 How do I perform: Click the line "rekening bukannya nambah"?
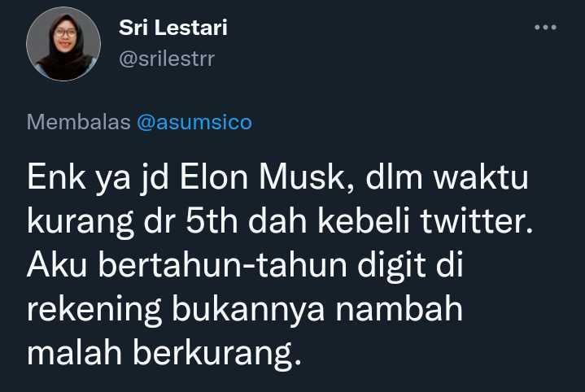[245, 309]
